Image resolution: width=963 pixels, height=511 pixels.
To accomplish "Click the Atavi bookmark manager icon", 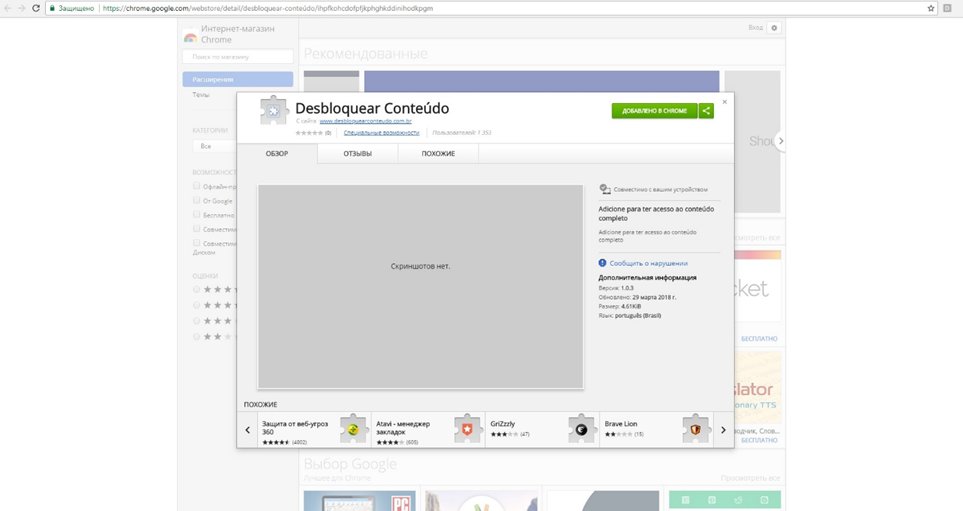I will [467, 429].
